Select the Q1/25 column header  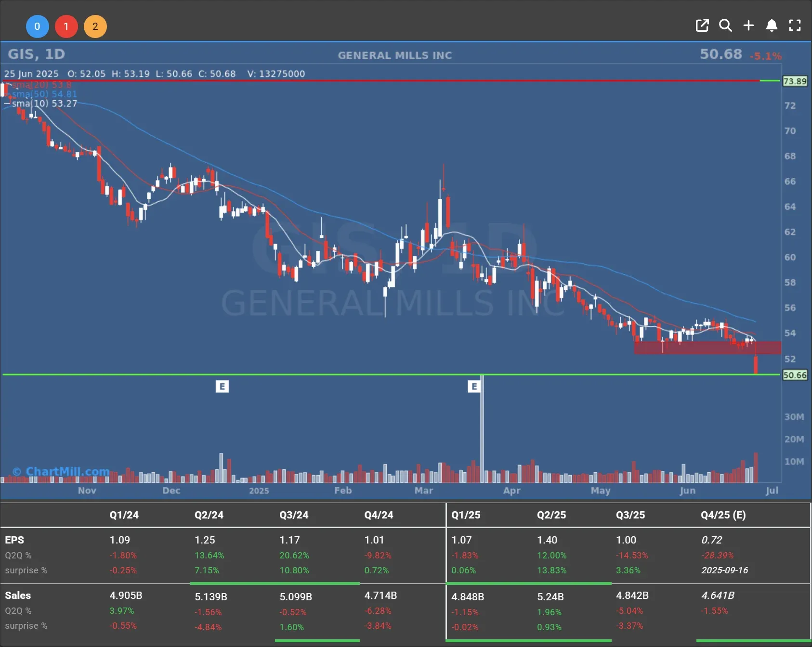coord(466,515)
